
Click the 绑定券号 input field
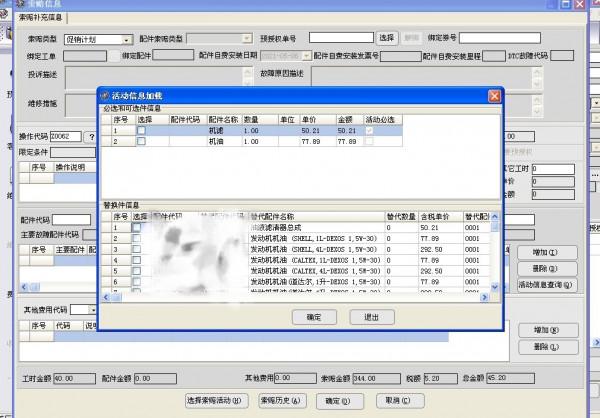500,38
